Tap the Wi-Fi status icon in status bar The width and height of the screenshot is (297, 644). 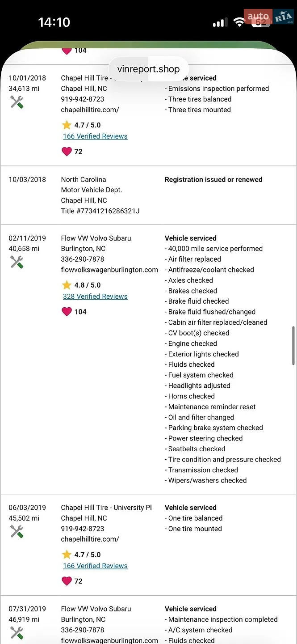click(x=239, y=22)
